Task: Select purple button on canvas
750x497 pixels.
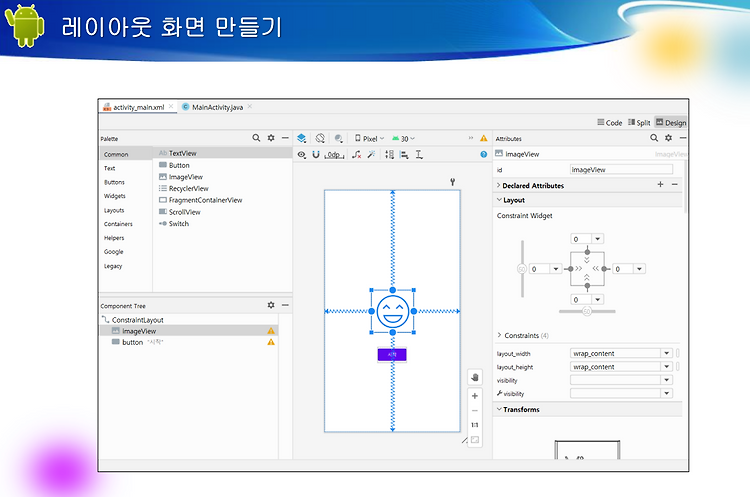Action: pyautogui.click(x=392, y=354)
